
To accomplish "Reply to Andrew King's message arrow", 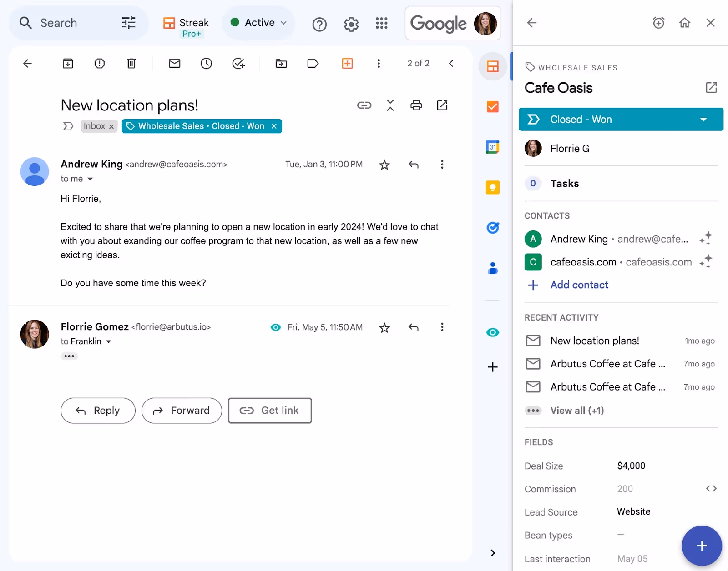I will 414,165.
